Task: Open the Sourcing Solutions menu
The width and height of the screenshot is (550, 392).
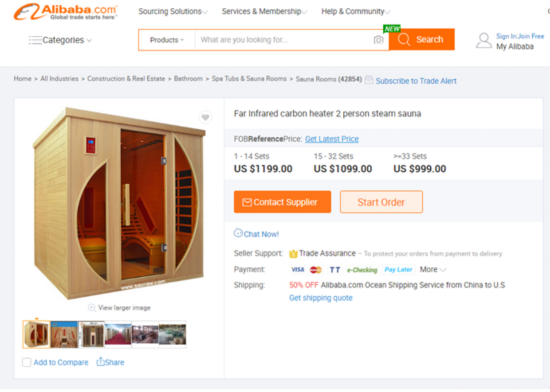Action: [173, 12]
